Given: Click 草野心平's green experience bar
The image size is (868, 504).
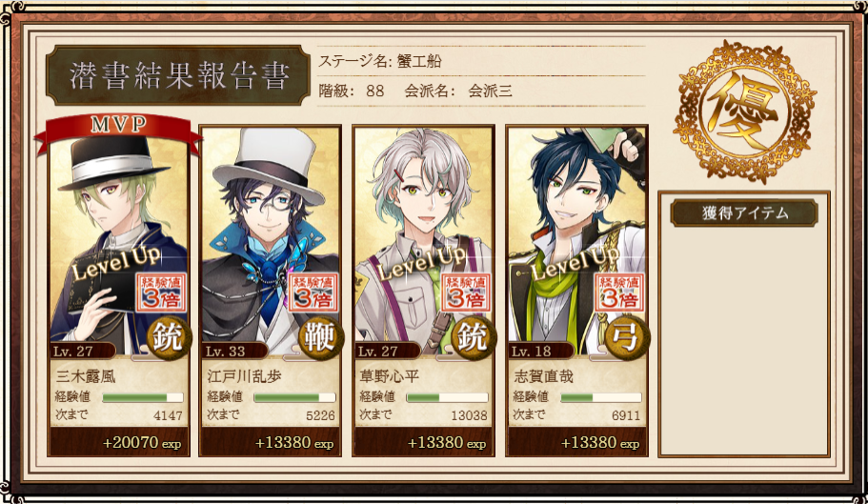Looking at the screenshot, I should [447, 397].
